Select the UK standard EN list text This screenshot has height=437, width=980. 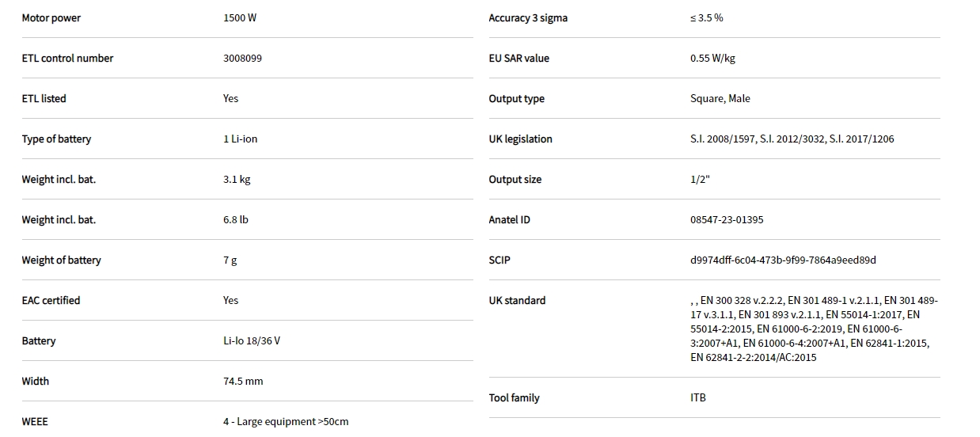[814, 329]
